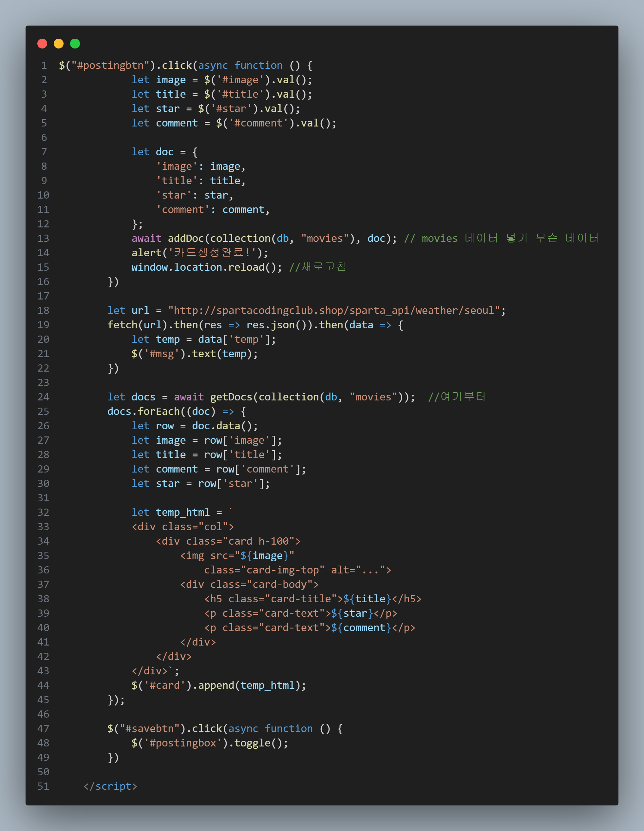Click the getDocs function call
This screenshot has height=831, width=644.
231,397
